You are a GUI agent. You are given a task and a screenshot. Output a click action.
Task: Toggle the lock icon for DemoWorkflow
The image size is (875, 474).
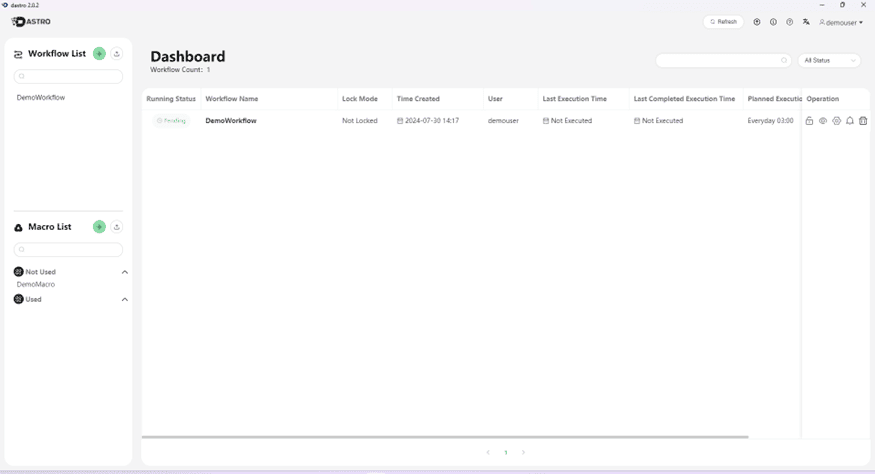click(x=809, y=121)
